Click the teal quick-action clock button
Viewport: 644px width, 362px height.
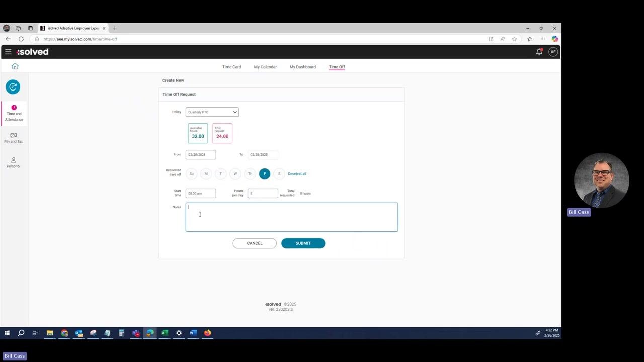click(13, 87)
